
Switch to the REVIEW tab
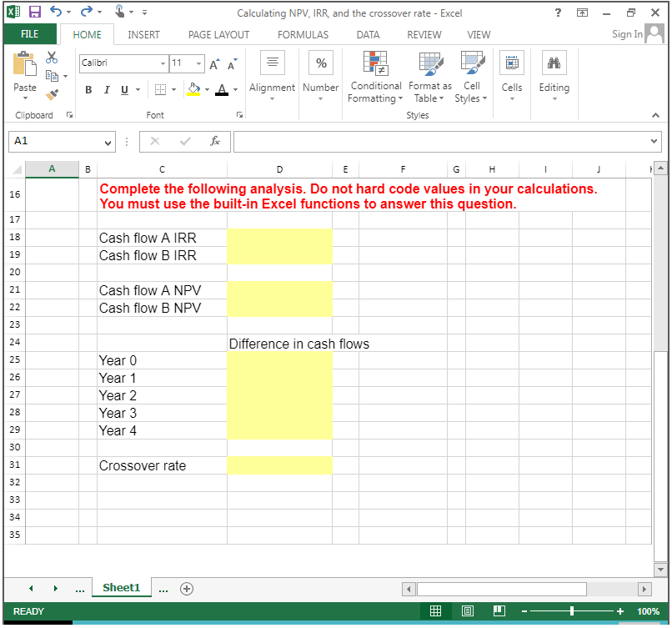tap(424, 35)
